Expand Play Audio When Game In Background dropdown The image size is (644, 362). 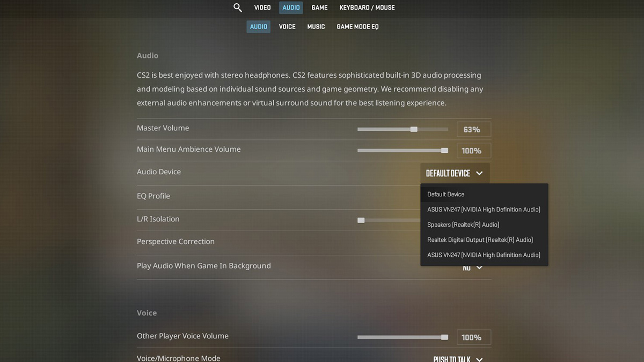click(x=473, y=268)
